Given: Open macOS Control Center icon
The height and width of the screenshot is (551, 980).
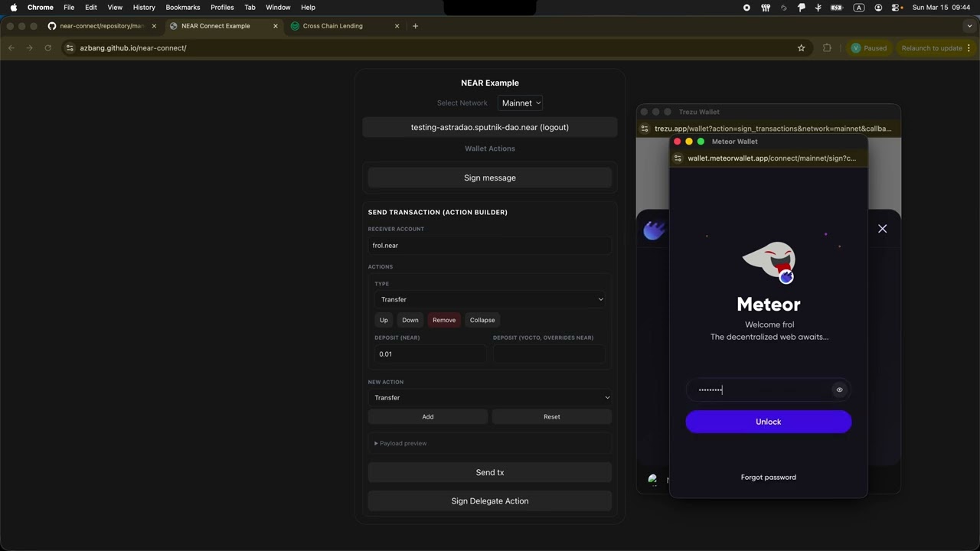Looking at the screenshot, I should [x=897, y=7].
